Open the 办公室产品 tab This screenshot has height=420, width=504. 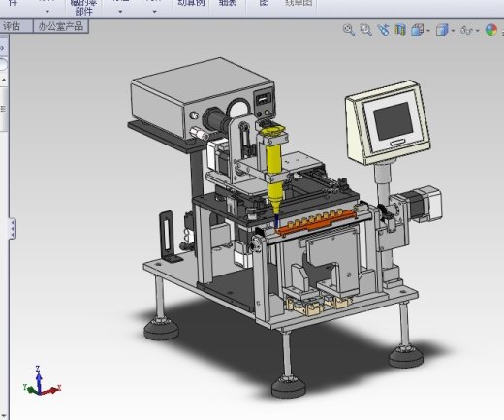[61, 26]
